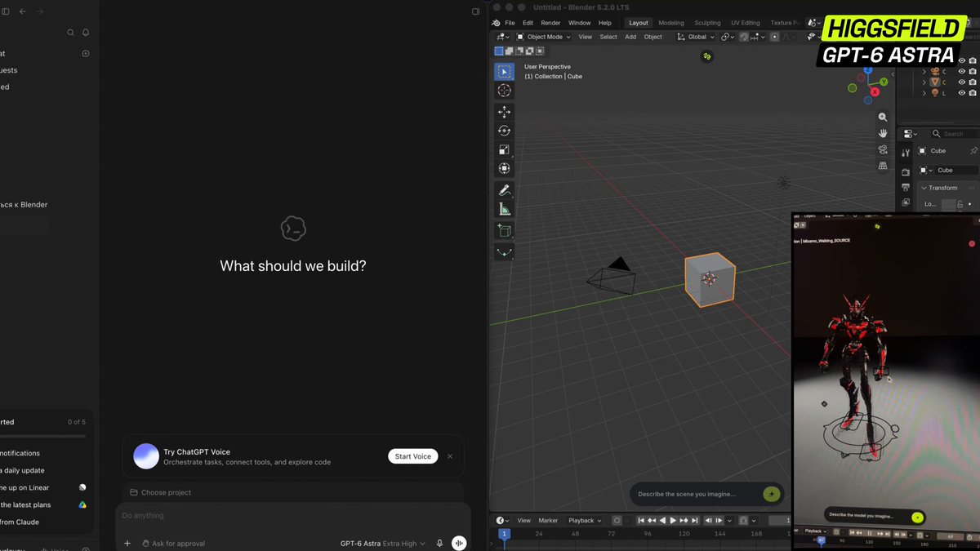Open GPT-6 Astra model selector dropdown
This screenshot has height=551, width=980.
click(x=383, y=543)
